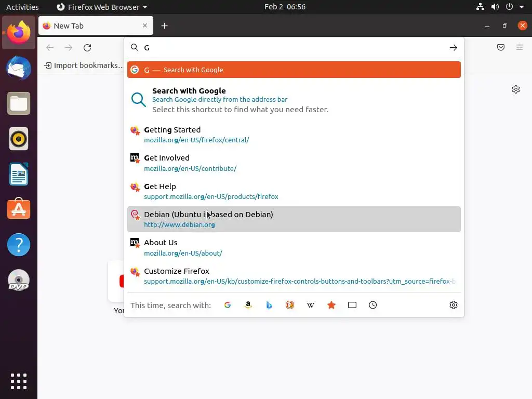Pick DuckDuckGo one-off search icon
532x399 pixels.
[x=290, y=305]
